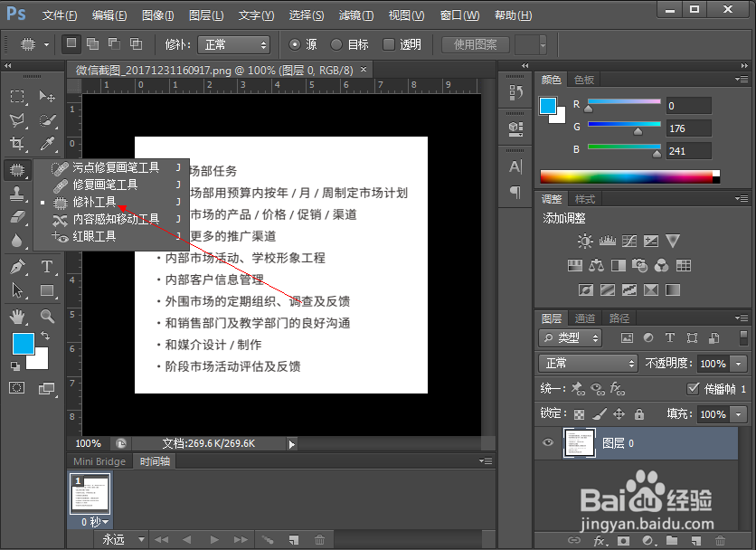Image resolution: width=756 pixels, height=550 pixels.
Task: Switch to the 通道 tab
Action: (584, 318)
